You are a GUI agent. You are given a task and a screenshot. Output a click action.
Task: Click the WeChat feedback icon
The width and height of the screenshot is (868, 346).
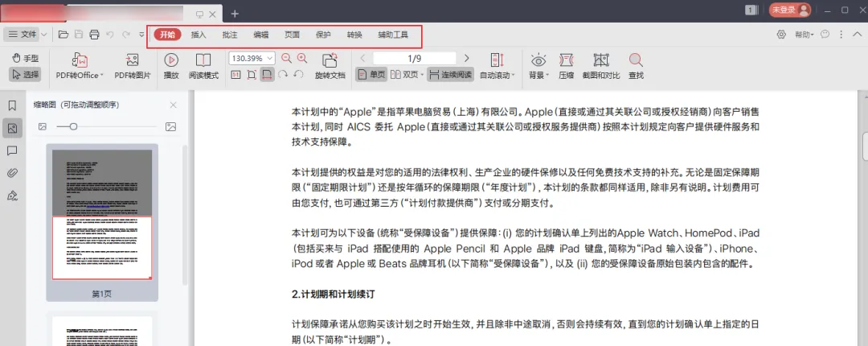[x=825, y=35]
